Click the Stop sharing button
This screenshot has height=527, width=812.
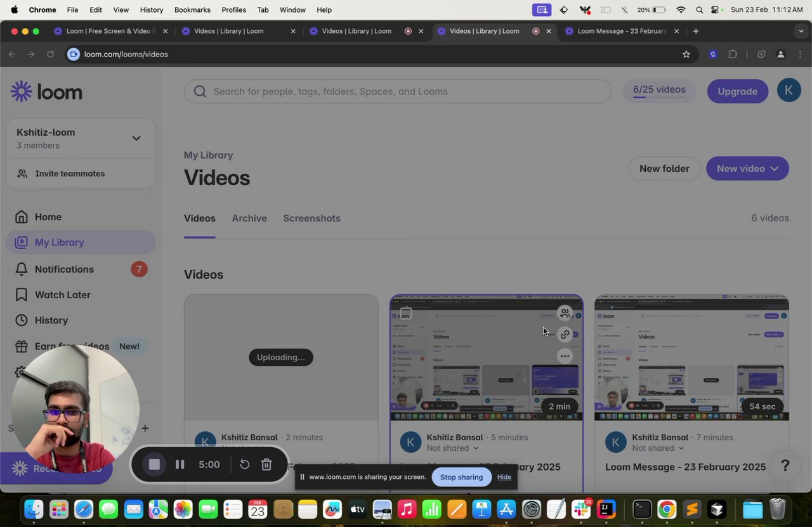click(x=461, y=477)
